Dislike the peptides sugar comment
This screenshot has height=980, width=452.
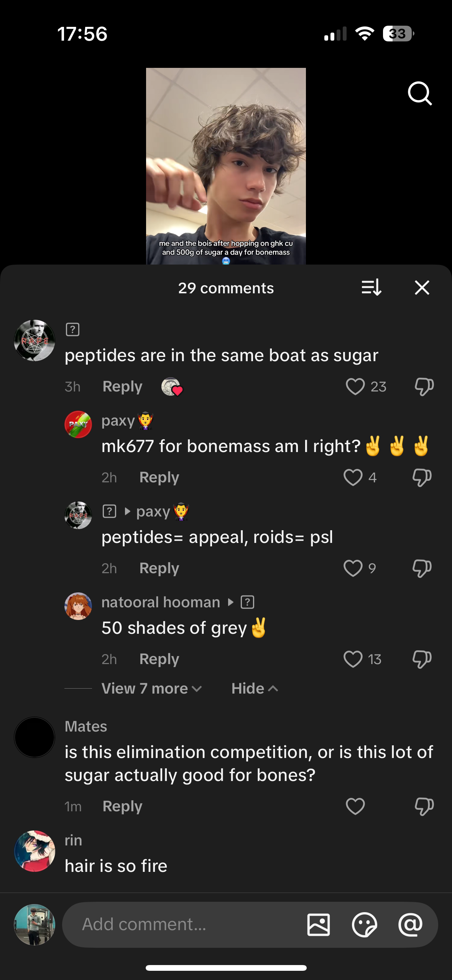pos(424,386)
